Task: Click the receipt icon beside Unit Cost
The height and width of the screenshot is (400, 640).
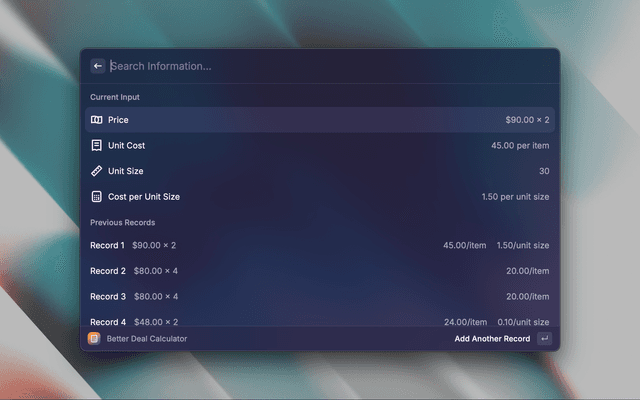Action: tap(97, 145)
